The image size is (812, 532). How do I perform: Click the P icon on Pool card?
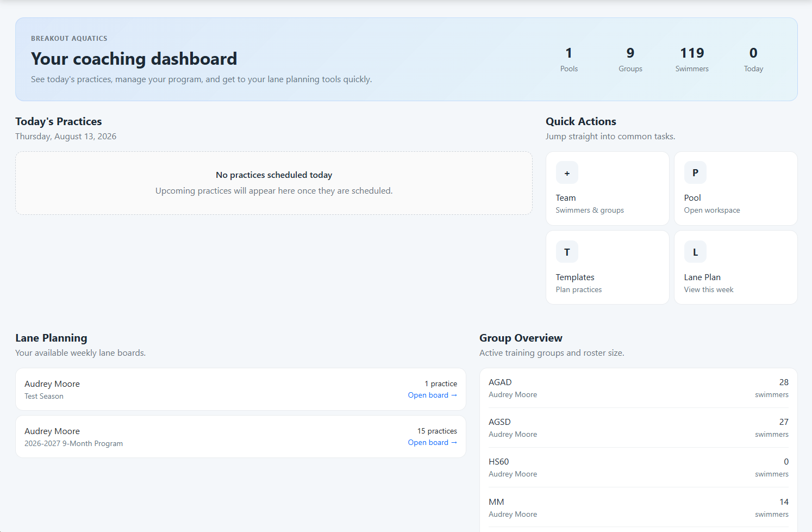coord(695,173)
